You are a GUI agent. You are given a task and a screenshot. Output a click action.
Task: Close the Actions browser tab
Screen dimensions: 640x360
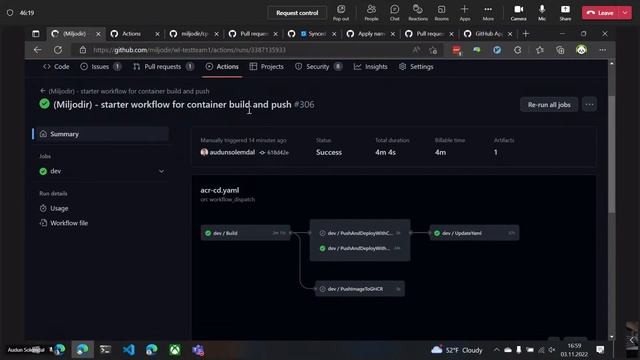(x=157, y=34)
